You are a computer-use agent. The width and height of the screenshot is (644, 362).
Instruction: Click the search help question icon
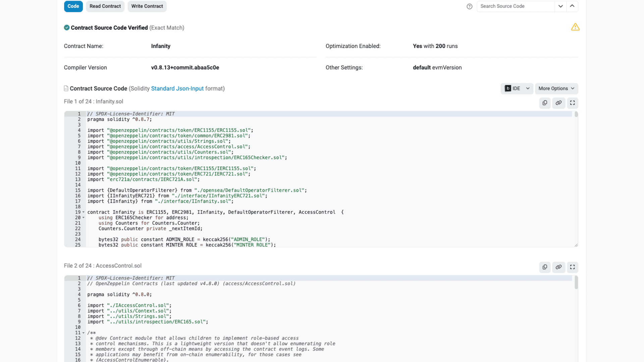469,6
